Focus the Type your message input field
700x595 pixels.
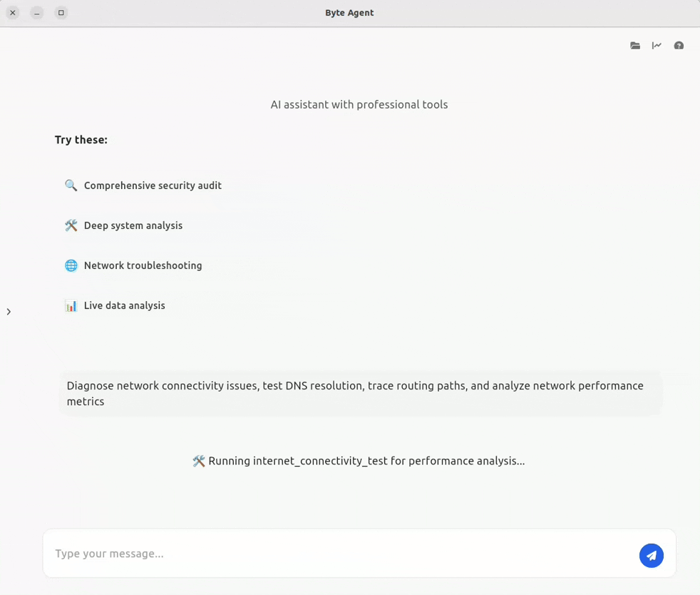point(344,554)
